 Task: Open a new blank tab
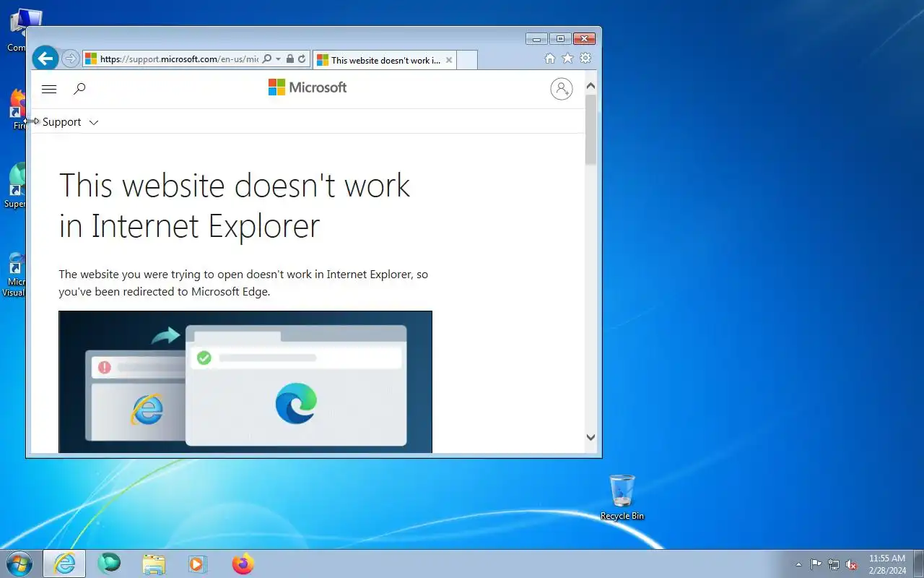[467, 60]
